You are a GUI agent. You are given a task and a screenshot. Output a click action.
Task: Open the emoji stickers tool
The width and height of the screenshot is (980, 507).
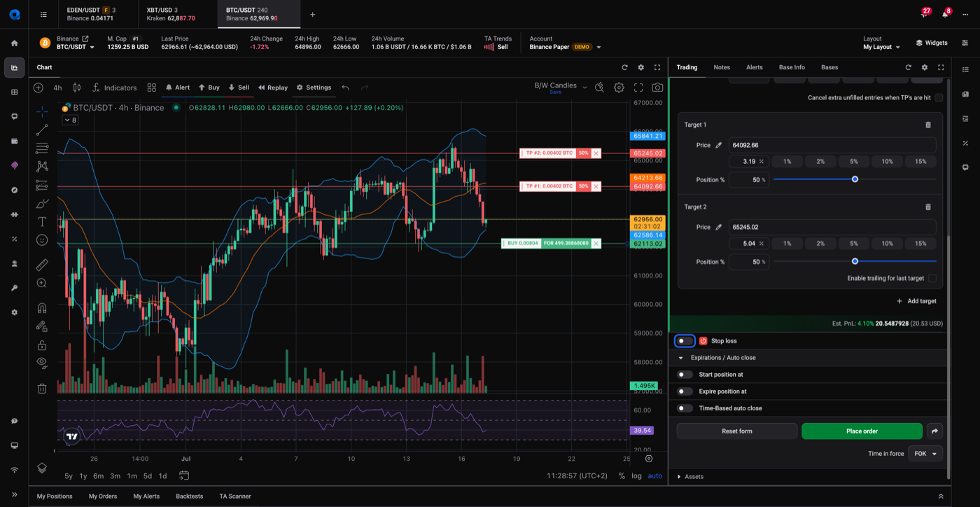pyautogui.click(x=42, y=240)
